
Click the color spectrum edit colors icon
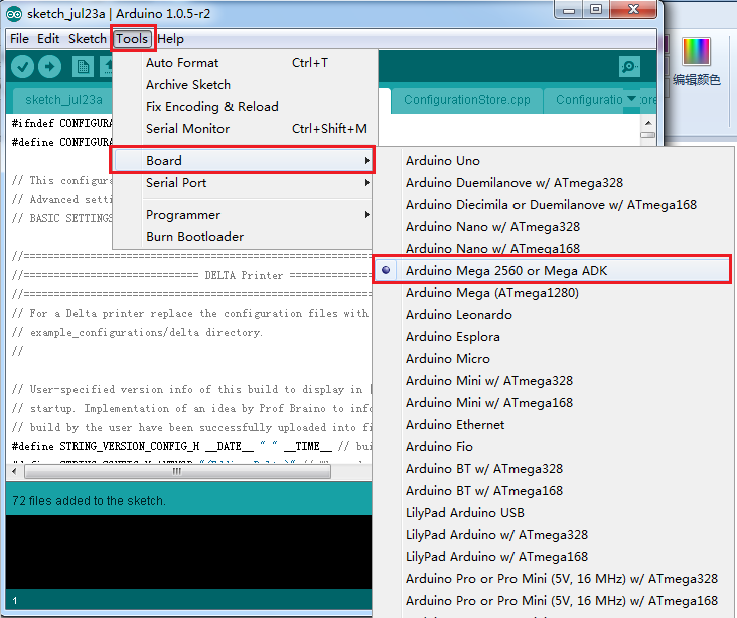(696, 51)
